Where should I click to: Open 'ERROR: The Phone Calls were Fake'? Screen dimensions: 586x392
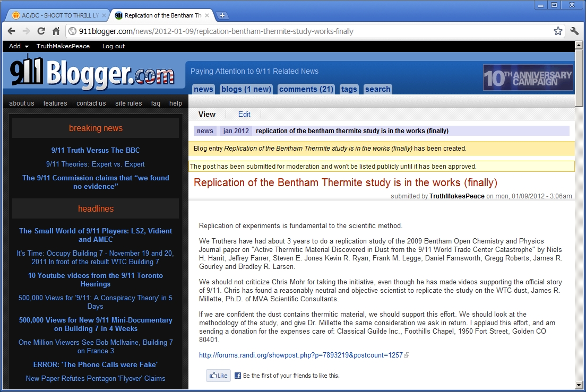coord(96,365)
